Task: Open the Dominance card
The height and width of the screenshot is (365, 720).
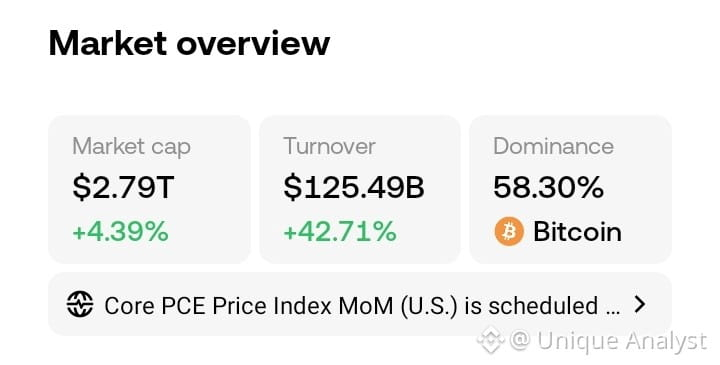Action: coord(570,189)
